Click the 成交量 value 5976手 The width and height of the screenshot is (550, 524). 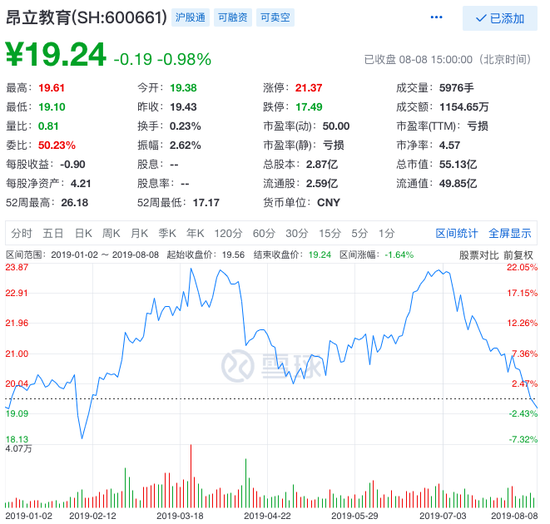click(456, 88)
